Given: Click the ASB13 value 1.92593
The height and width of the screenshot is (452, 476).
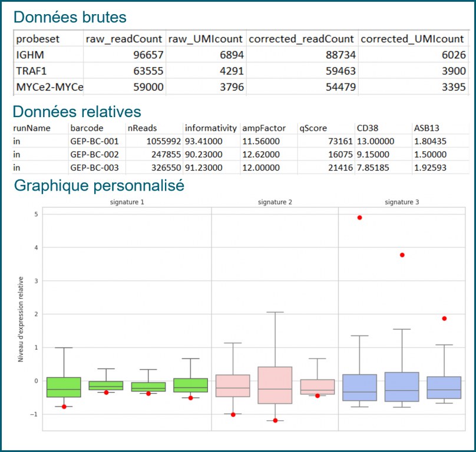Looking at the screenshot, I should [430, 167].
